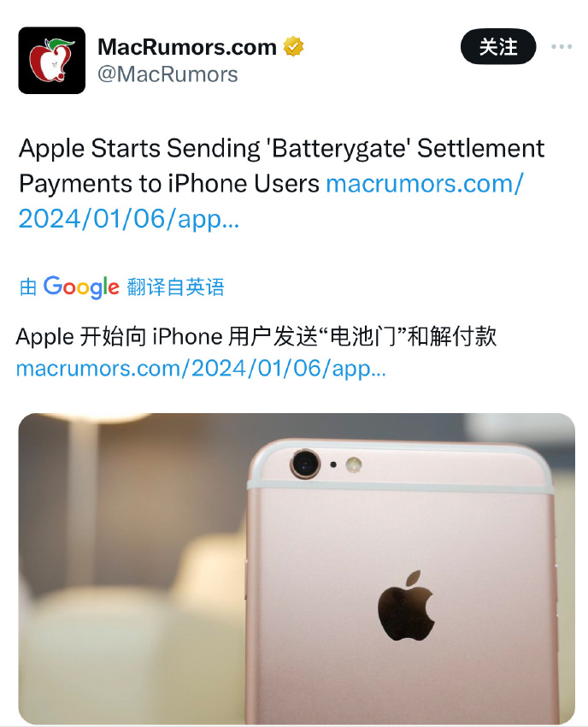Open MacRumors.com profile name
Image resolution: width=588 pixels, height=727 pixels.
point(187,47)
